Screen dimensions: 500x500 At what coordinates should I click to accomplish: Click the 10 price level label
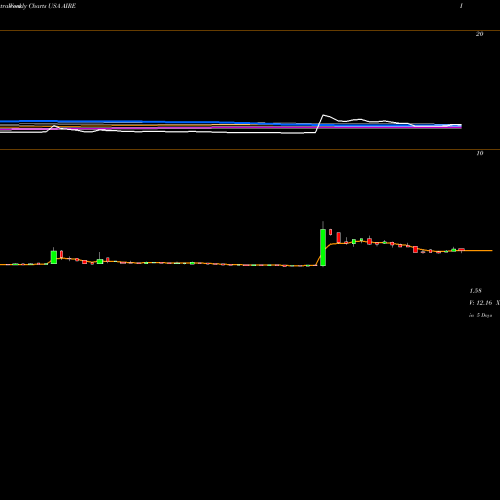479,153
